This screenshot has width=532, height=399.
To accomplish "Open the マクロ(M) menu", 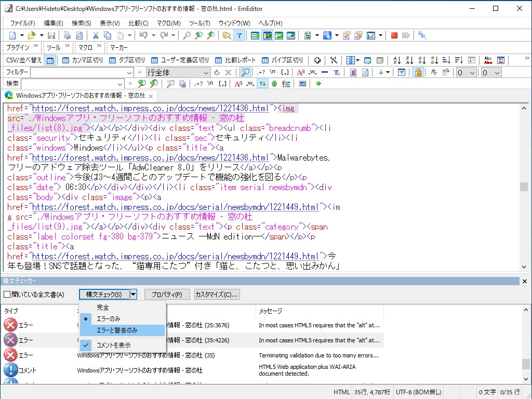I will pyautogui.click(x=169, y=23).
